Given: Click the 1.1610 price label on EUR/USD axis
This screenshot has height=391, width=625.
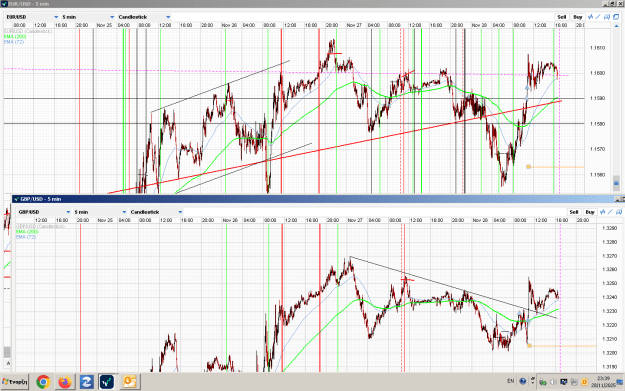Looking at the screenshot, I should (x=597, y=48).
